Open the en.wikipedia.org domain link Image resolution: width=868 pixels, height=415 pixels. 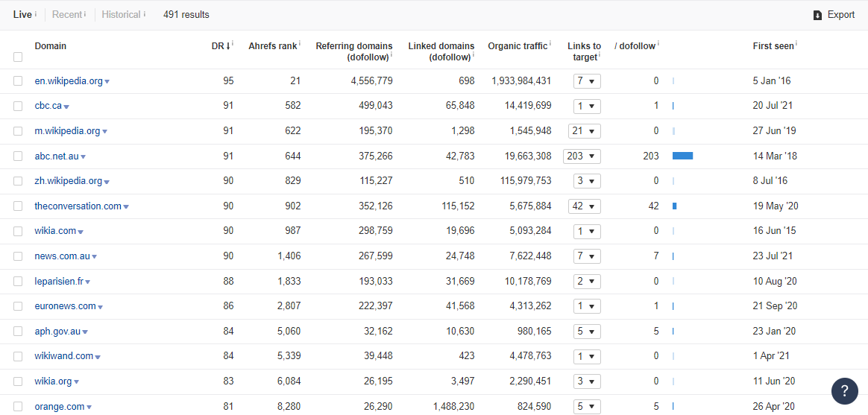[69, 80]
